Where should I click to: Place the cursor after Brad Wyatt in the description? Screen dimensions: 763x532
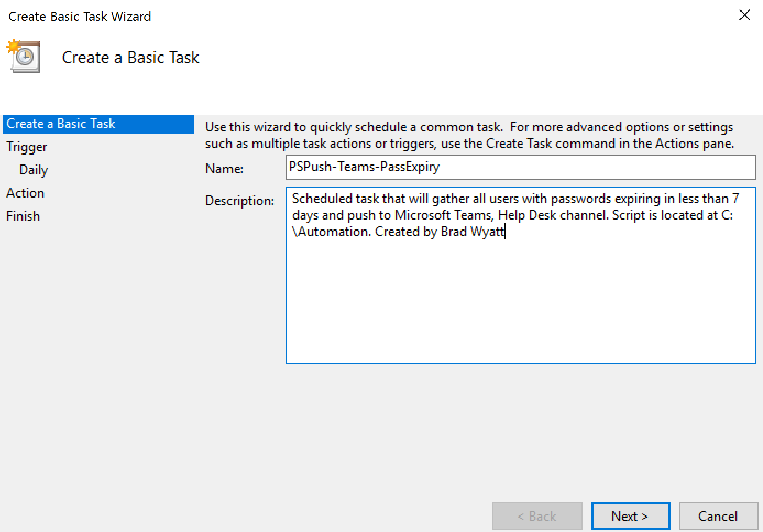[x=504, y=232]
